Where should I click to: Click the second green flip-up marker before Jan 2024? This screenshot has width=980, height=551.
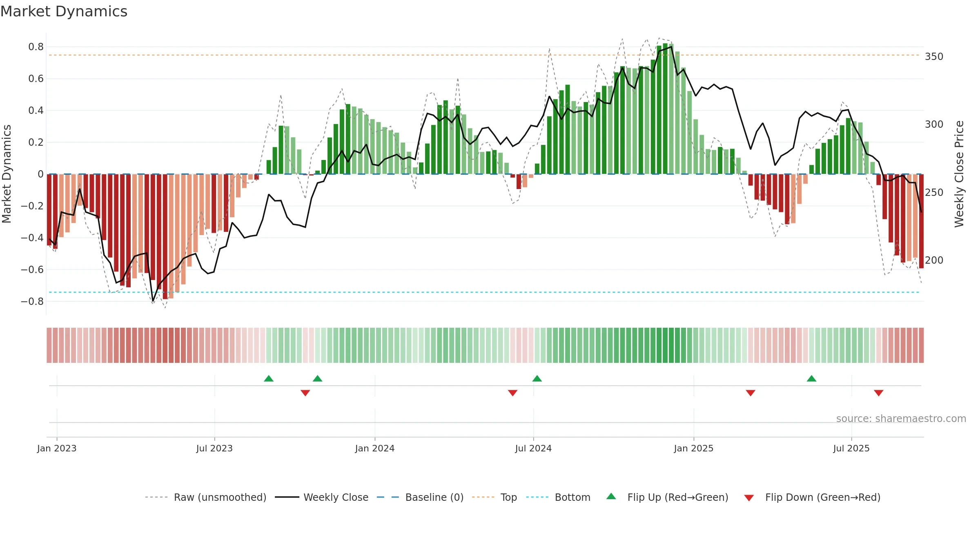click(318, 378)
